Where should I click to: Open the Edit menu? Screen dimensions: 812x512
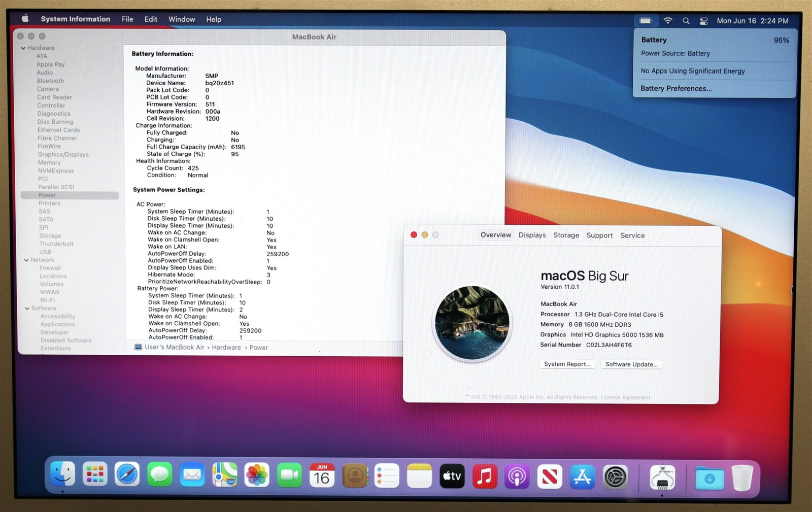tap(151, 19)
